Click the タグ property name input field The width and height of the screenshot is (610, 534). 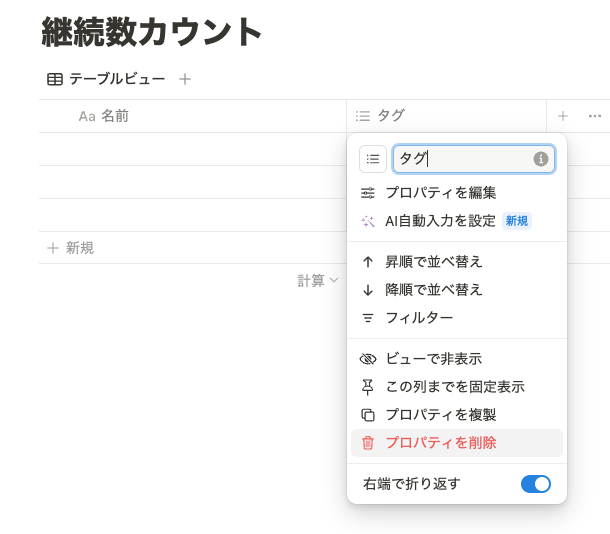point(463,159)
